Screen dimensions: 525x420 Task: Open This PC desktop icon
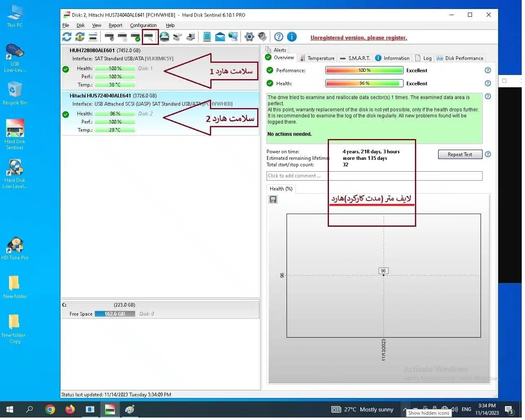coord(15,16)
